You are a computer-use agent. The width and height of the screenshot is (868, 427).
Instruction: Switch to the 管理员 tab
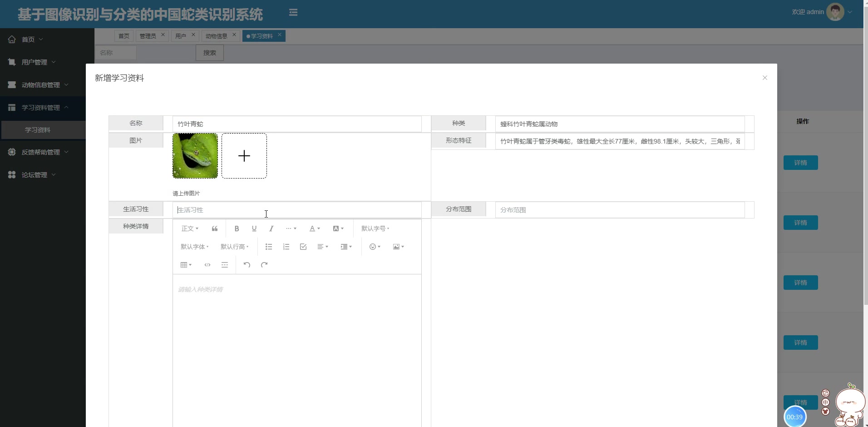coord(148,36)
